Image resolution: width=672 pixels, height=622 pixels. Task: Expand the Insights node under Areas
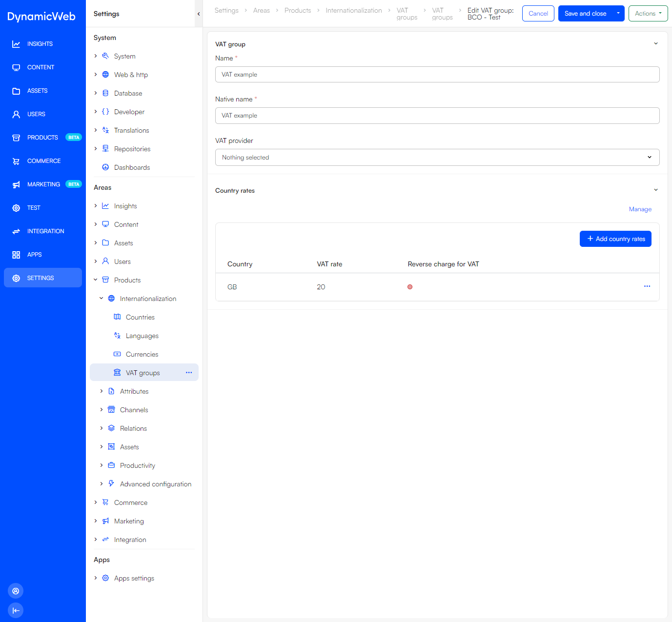point(96,206)
